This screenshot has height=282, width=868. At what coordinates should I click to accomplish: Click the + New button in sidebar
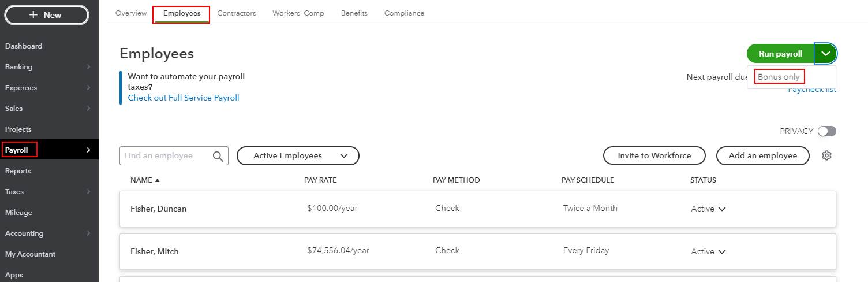[46, 15]
